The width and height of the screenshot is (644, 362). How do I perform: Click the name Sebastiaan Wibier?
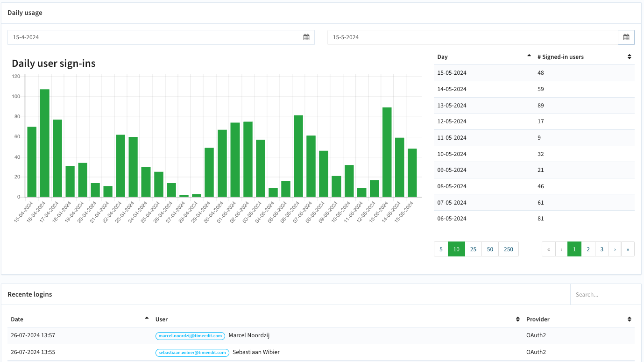click(256, 352)
